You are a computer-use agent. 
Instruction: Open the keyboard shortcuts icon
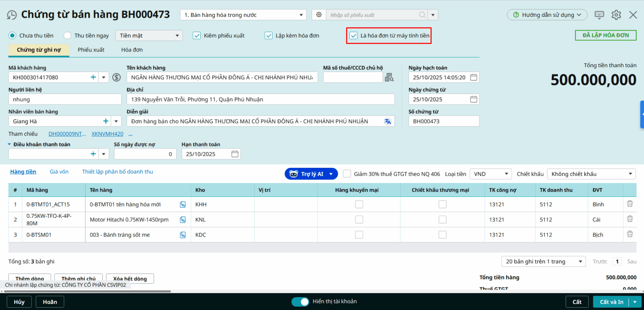click(599, 15)
